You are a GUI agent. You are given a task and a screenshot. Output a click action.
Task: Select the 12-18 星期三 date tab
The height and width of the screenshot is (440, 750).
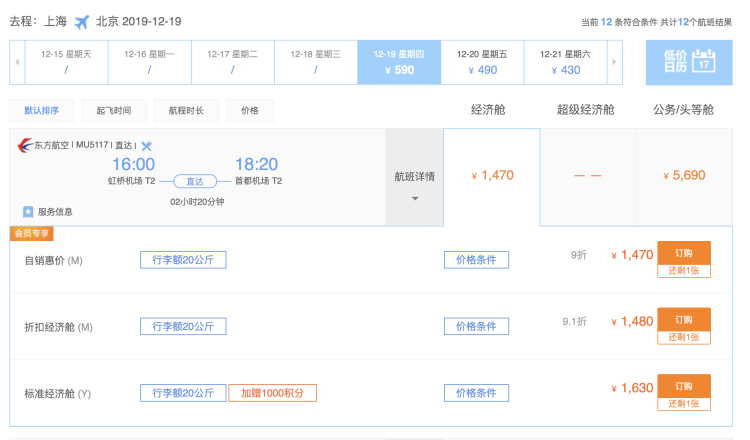click(315, 62)
